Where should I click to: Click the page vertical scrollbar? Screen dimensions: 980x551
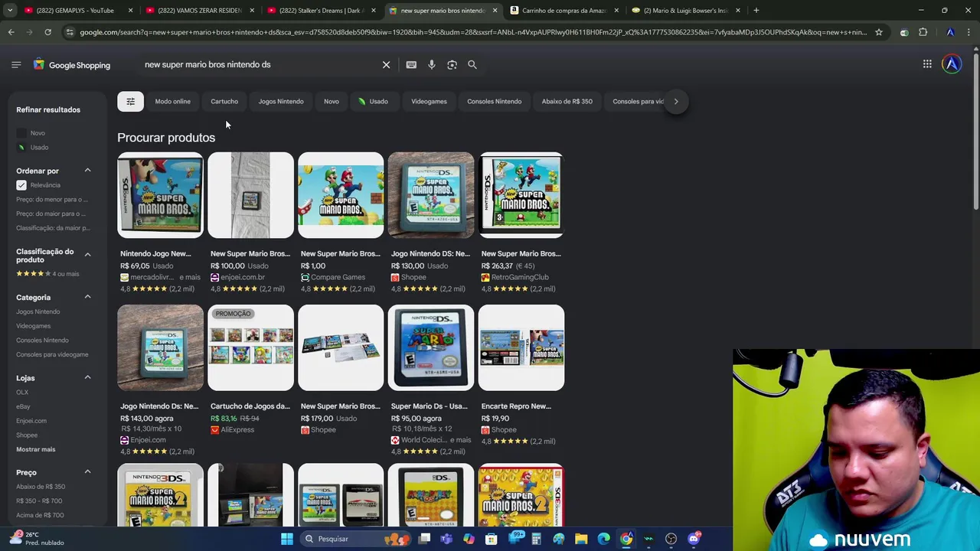pos(975,130)
